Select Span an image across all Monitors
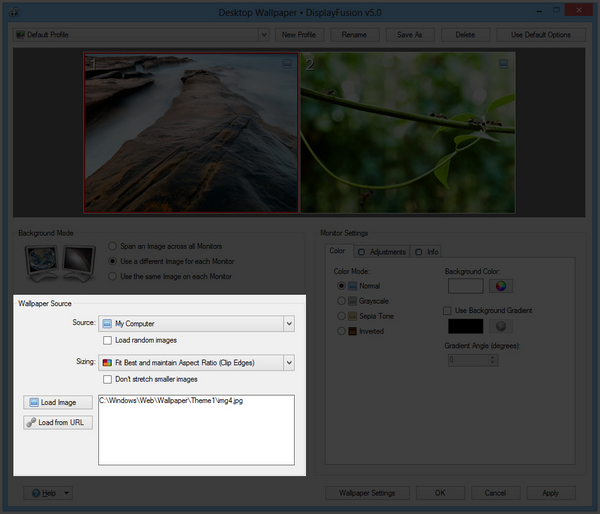The image size is (600, 514). pos(113,246)
